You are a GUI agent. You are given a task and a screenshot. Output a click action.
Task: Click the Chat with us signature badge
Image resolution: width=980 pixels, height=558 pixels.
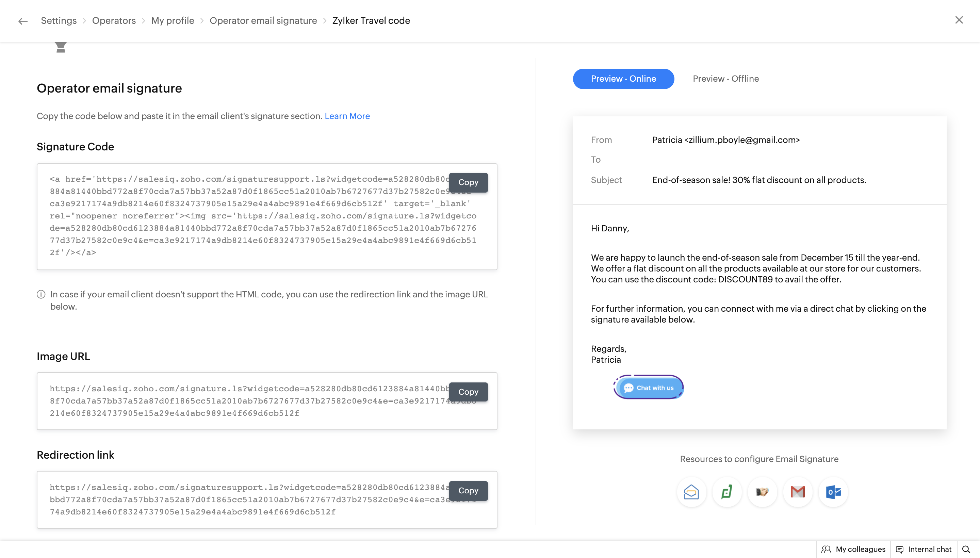pos(649,388)
